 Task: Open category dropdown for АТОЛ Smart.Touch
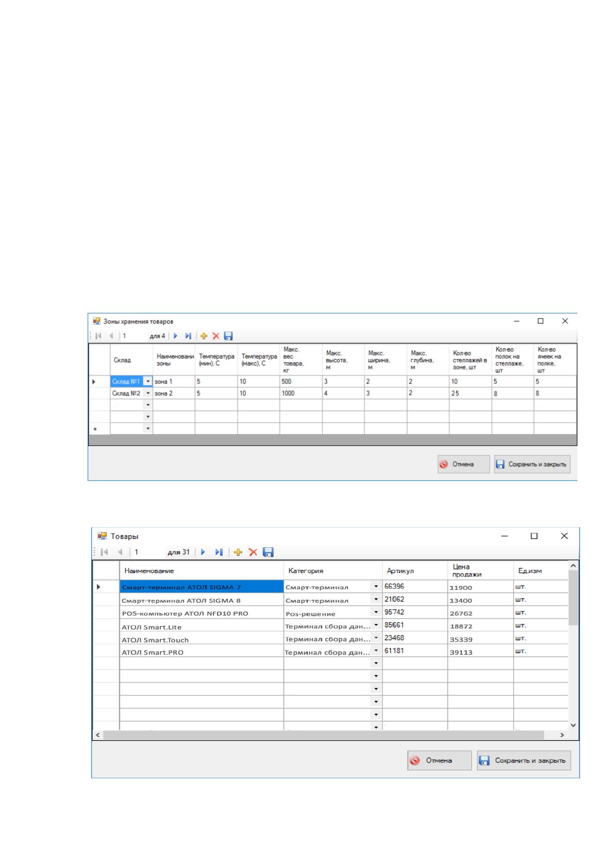(376, 638)
